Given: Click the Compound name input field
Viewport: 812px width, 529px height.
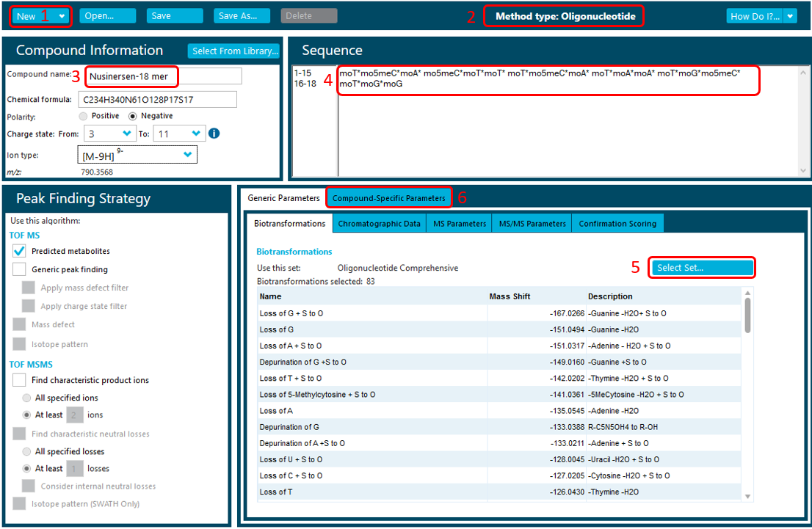Looking at the screenshot, I should click(163, 76).
